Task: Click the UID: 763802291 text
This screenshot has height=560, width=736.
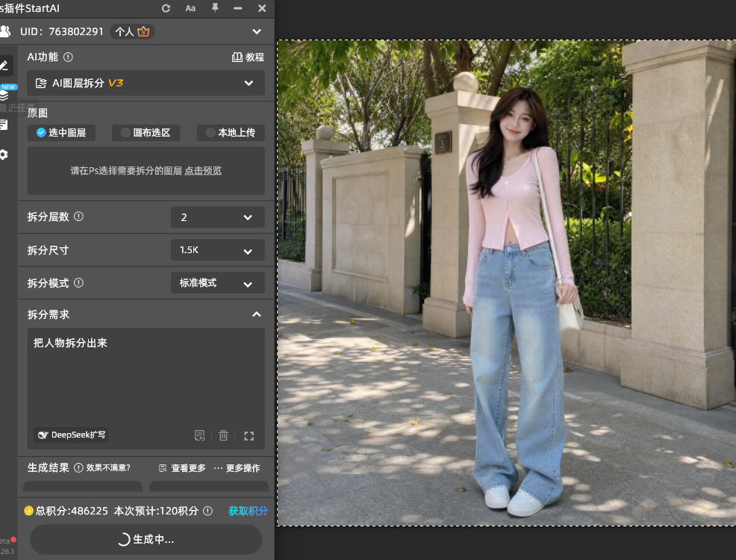Action: coord(61,31)
